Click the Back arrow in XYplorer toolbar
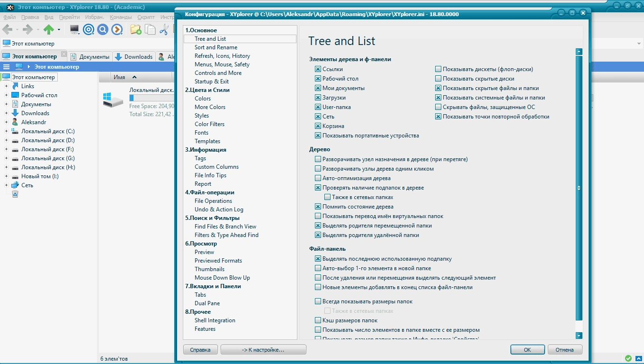The image size is (644, 364). (x=7, y=29)
